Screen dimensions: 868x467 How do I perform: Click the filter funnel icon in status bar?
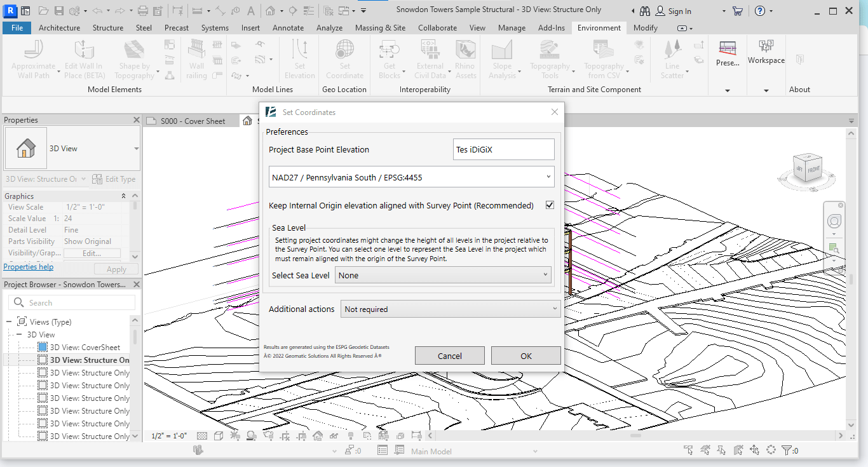[x=786, y=450]
